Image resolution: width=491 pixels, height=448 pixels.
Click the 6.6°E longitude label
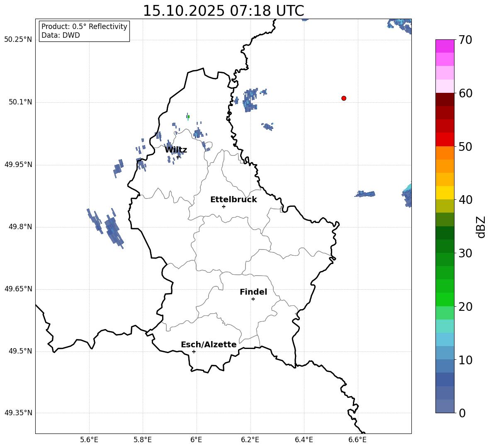pyautogui.click(x=357, y=440)
